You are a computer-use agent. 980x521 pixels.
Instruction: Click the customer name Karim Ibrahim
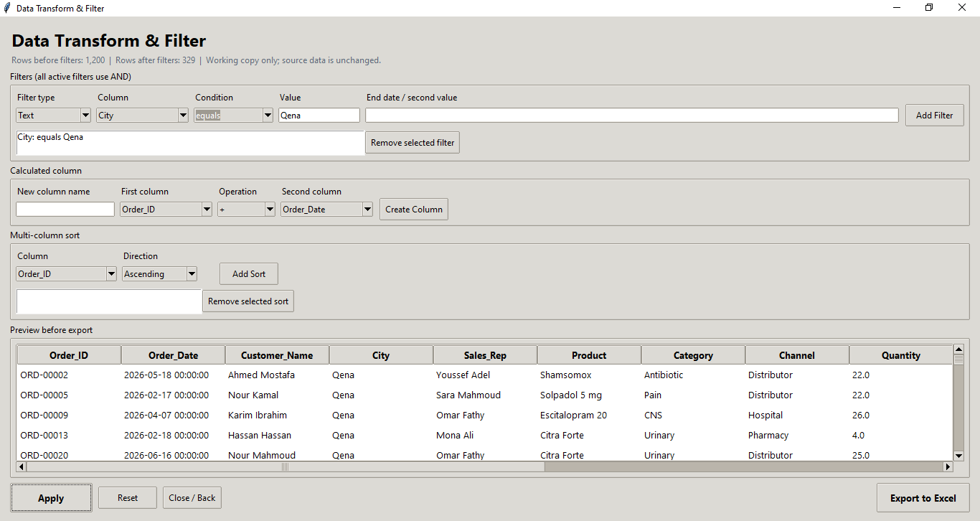258,416
